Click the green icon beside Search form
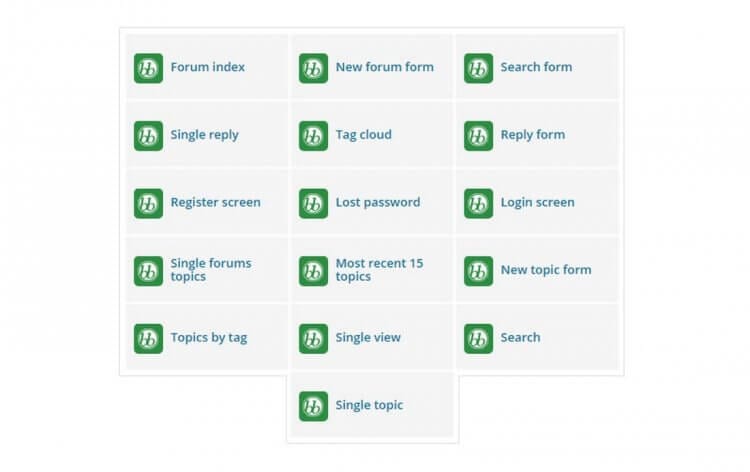The image size is (750, 472). (x=478, y=68)
